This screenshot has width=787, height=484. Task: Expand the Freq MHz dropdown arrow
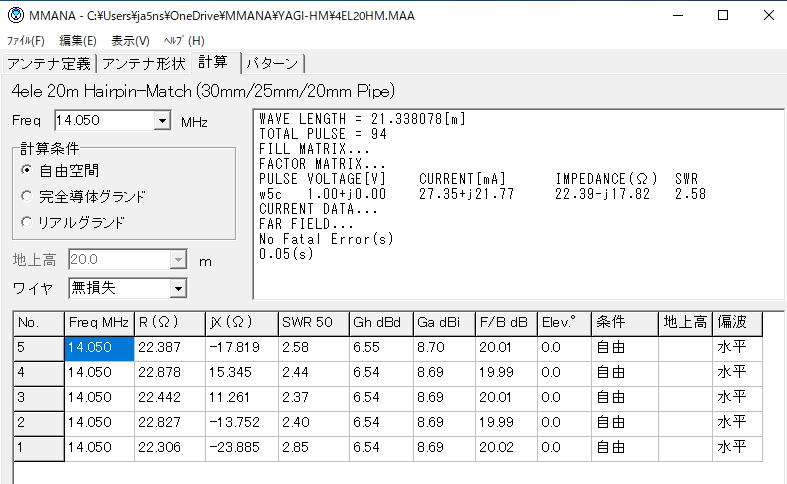(163, 121)
